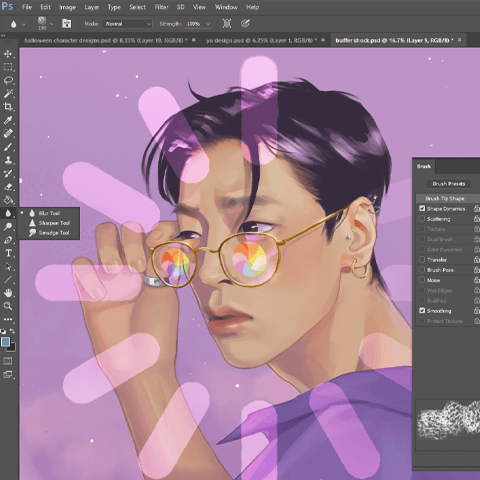Select the Type tool
This screenshot has width=480, height=480.
click(8, 253)
